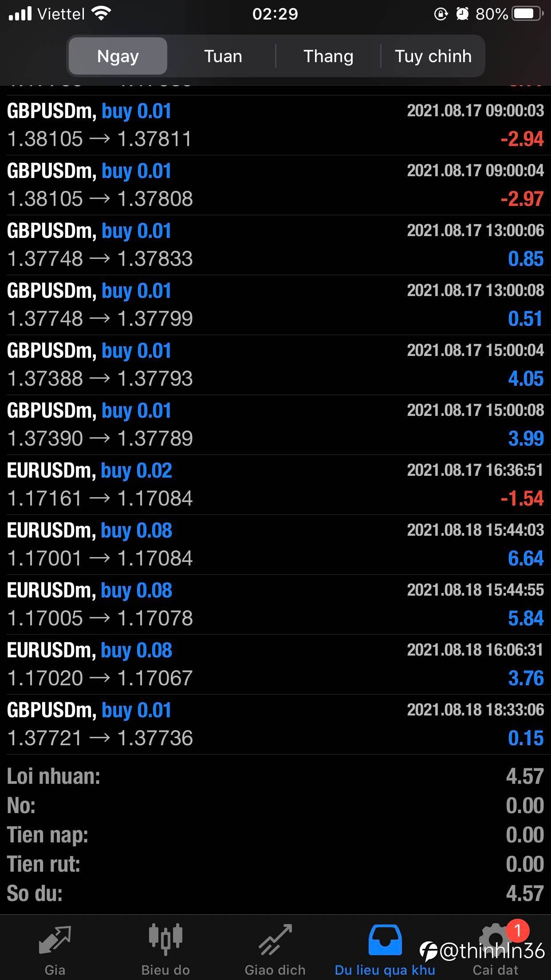Tap GBPUSDm trade closed at 18:33:06
Image resolution: width=551 pixels, height=980 pixels.
click(275, 724)
